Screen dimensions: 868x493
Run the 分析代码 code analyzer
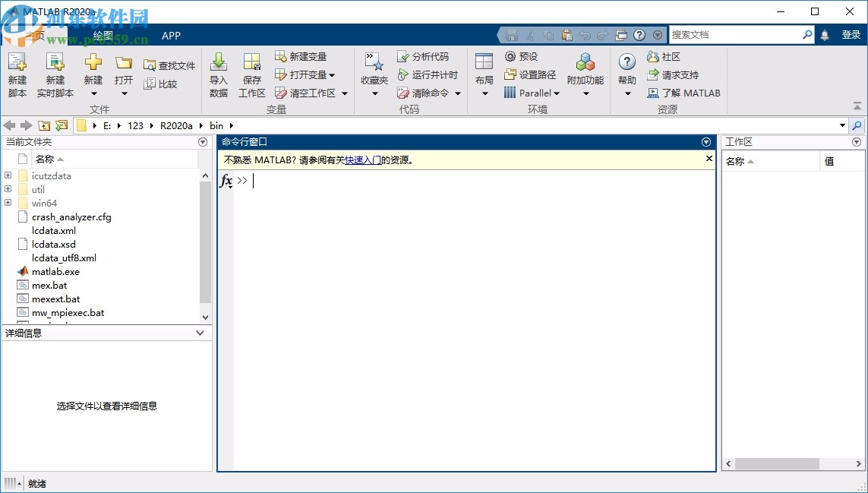tap(426, 55)
